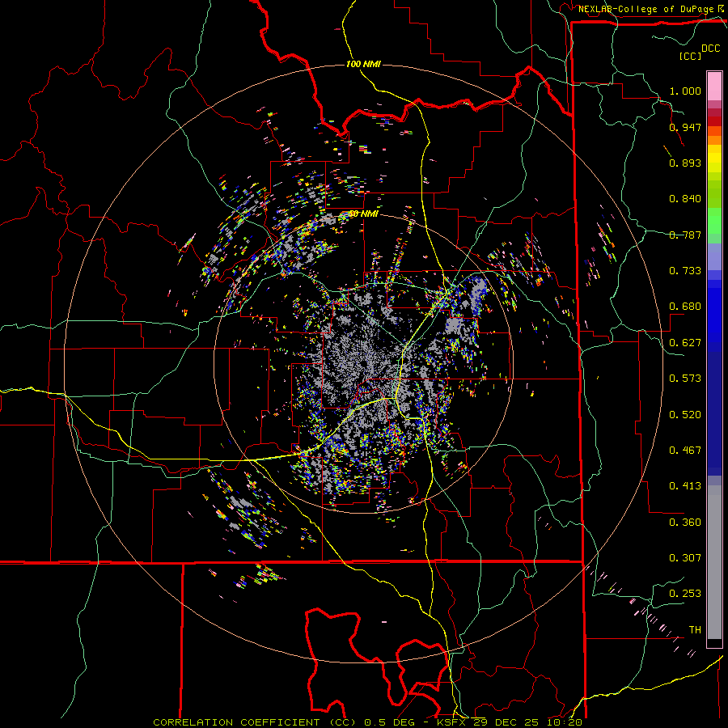
Task: Click the 1.000 value on the color scale
Action: click(685, 91)
